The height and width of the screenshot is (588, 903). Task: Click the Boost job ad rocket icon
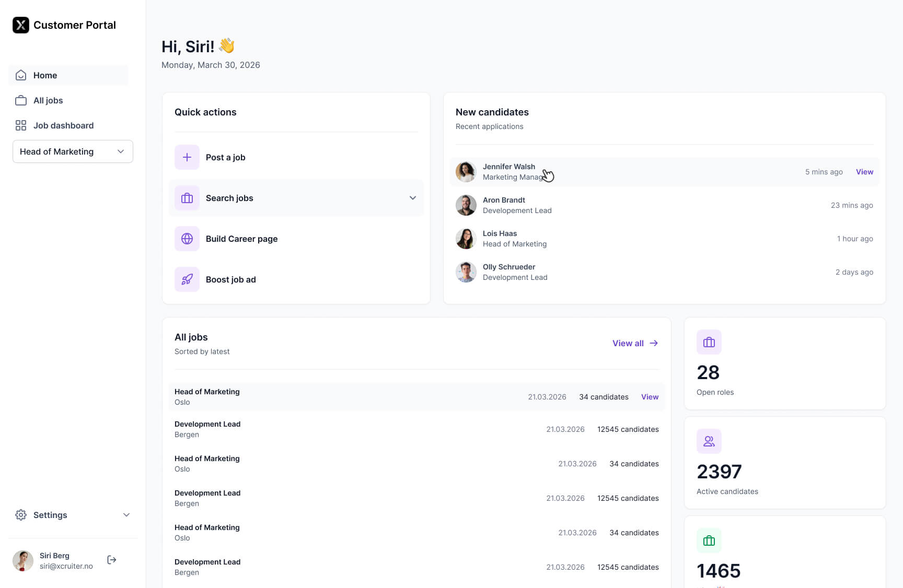click(187, 279)
